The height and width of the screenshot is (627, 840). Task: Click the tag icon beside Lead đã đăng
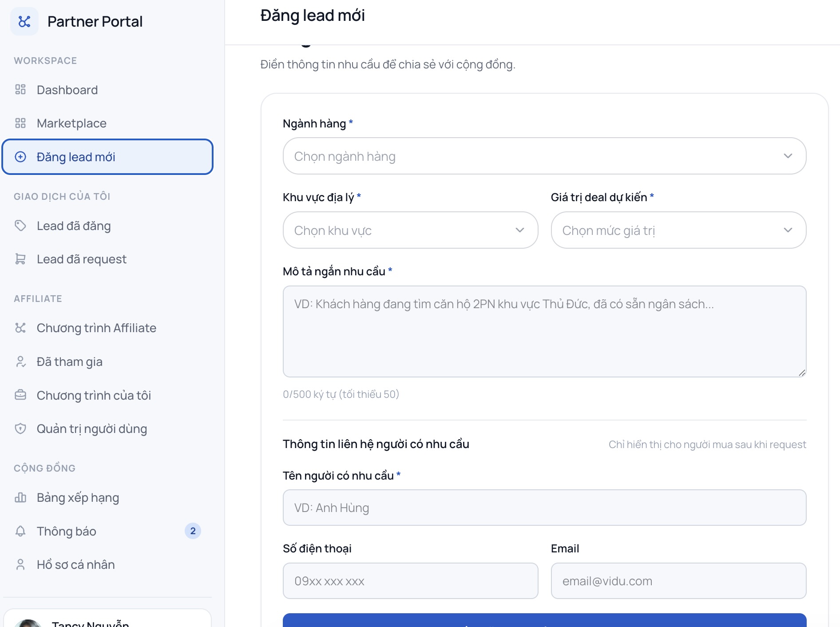click(x=20, y=226)
